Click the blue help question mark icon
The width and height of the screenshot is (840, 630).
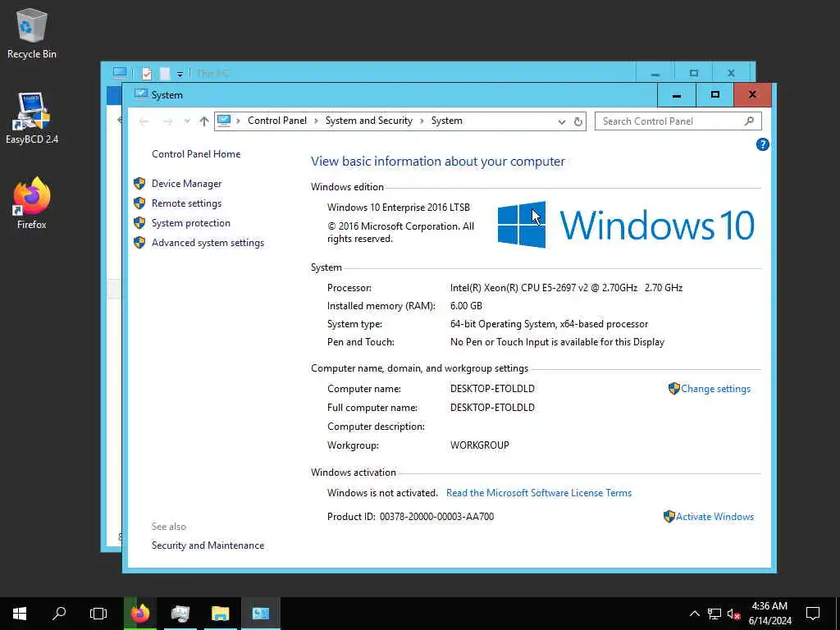[762, 144]
